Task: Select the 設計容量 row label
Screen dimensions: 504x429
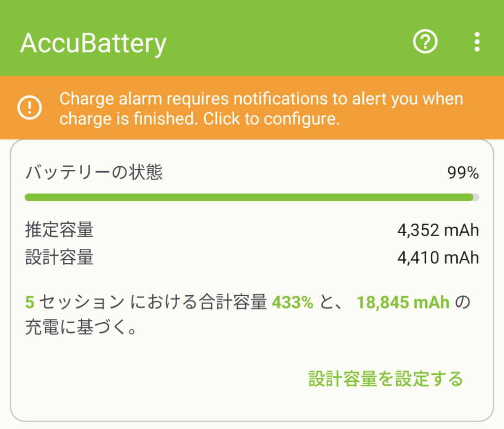Action: point(59,257)
